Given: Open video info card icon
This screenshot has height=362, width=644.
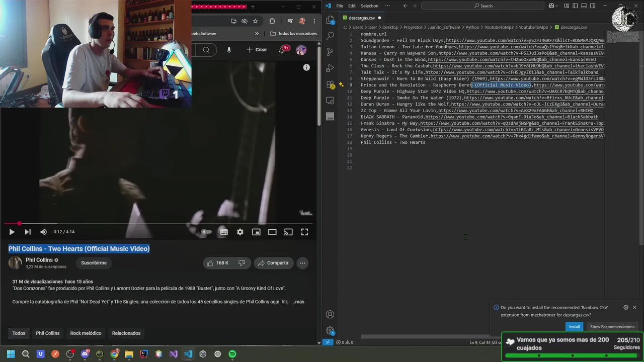Looking at the screenshot, I should point(306,67).
